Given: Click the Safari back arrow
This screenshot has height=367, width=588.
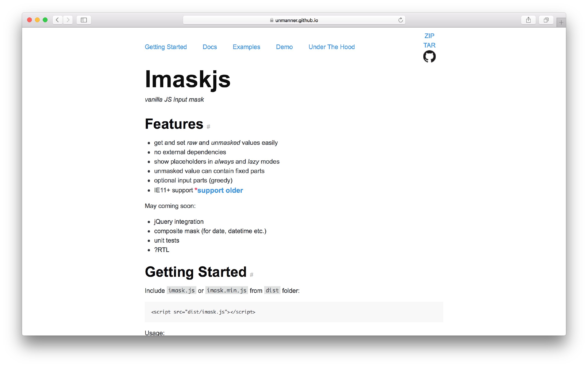Looking at the screenshot, I should click(x=57, y=20).
